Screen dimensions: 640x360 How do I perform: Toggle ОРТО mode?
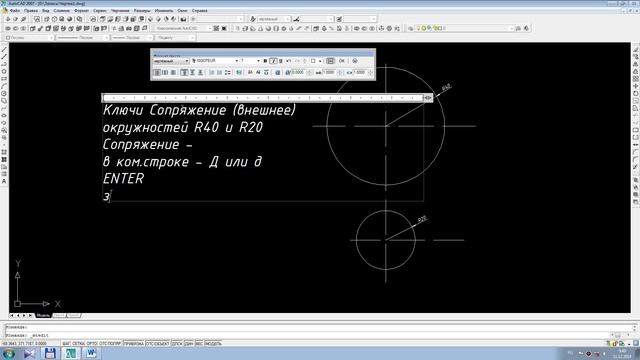tap(92, 344)
